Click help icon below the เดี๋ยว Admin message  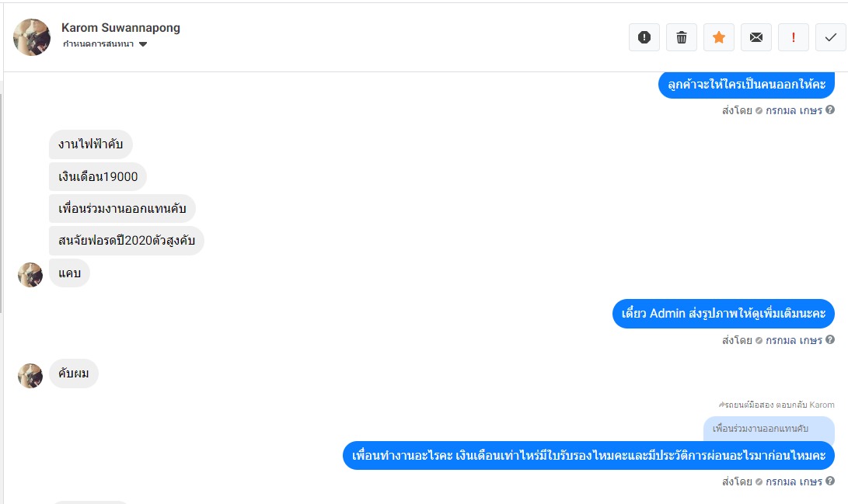coord(830,340)
